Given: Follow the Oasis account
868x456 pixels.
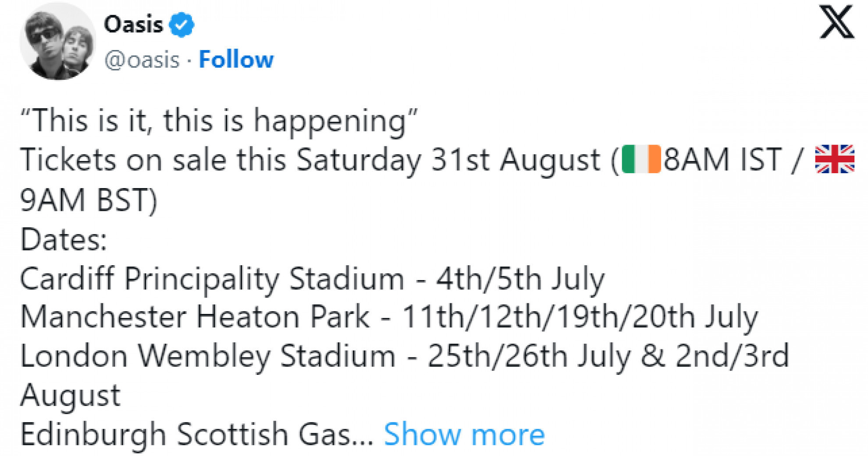Looking at the screenshot, I should point(236,59).
